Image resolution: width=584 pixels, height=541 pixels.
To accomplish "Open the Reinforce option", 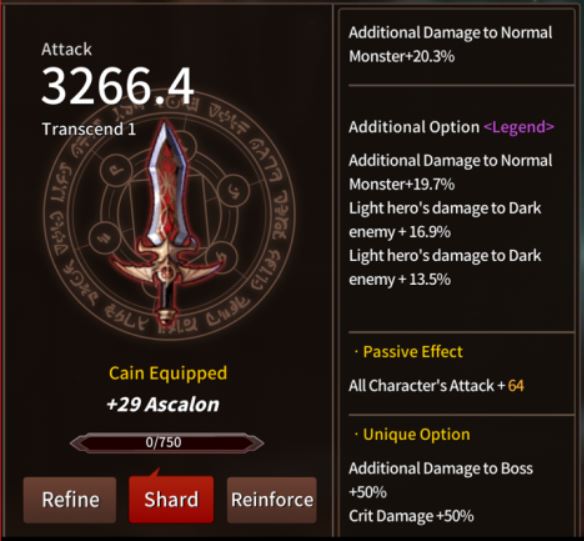I will click(272, 500).
